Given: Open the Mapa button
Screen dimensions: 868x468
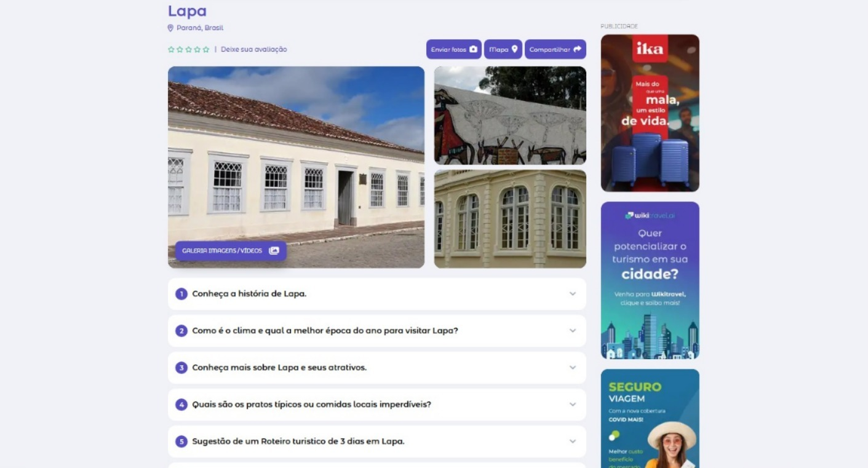Looking at the screenshot, I should [503, 49].
